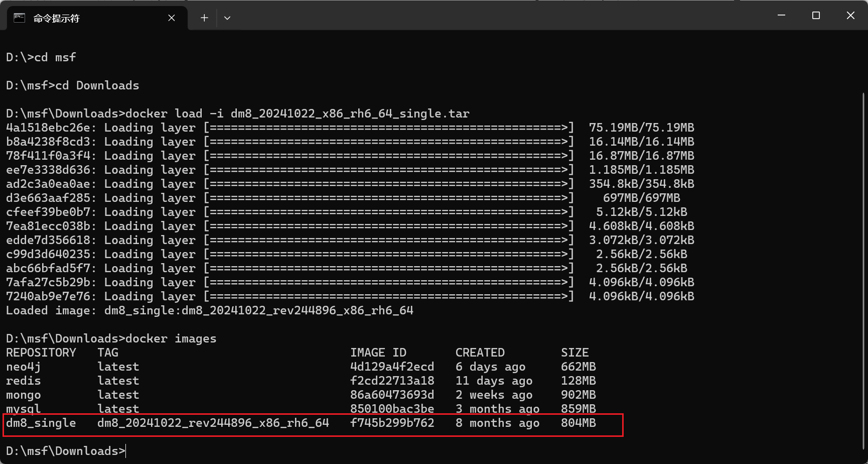Image resolution: width=868 pixels, height=464 pixels.
Task: Click image ID 86a60473693d
Action: 392,395
